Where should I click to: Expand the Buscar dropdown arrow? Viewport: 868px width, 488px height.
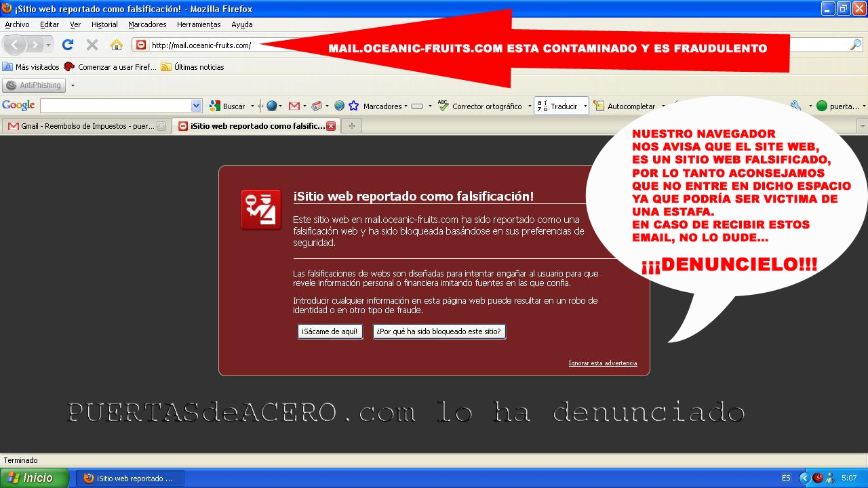coord(252,106)
